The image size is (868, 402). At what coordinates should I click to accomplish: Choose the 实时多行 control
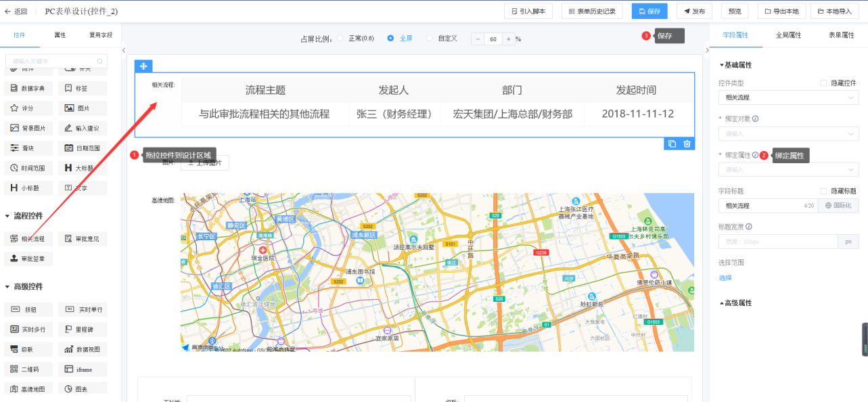click(28, 330)
